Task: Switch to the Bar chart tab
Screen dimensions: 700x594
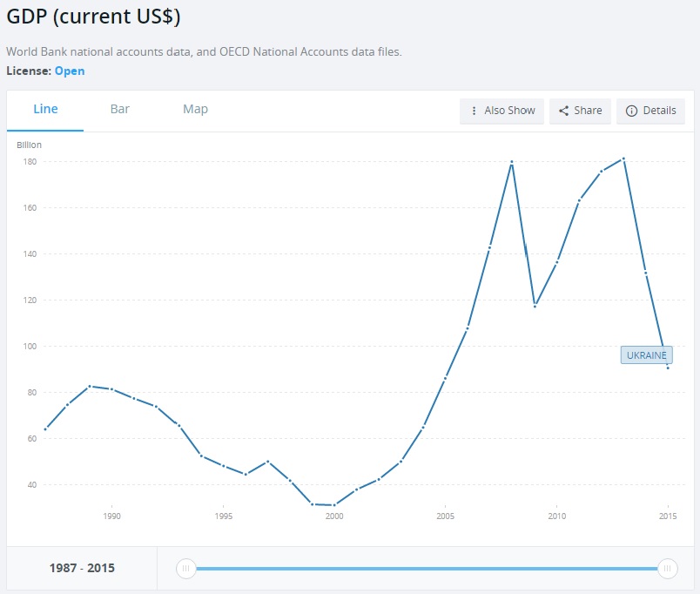Action: tap(120, 109)
